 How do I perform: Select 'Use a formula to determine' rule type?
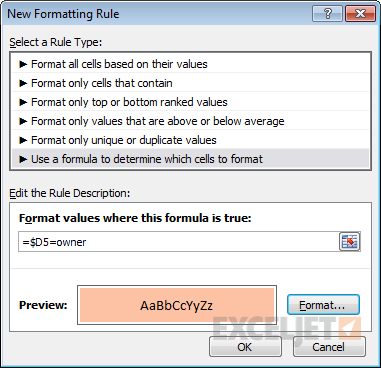(x=191, y=159)
